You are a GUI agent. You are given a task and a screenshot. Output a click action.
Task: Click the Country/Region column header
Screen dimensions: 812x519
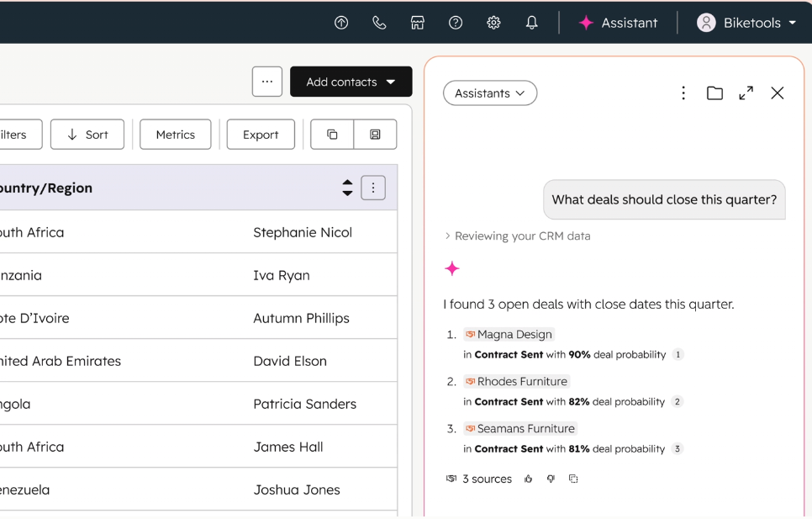[198, 188]
